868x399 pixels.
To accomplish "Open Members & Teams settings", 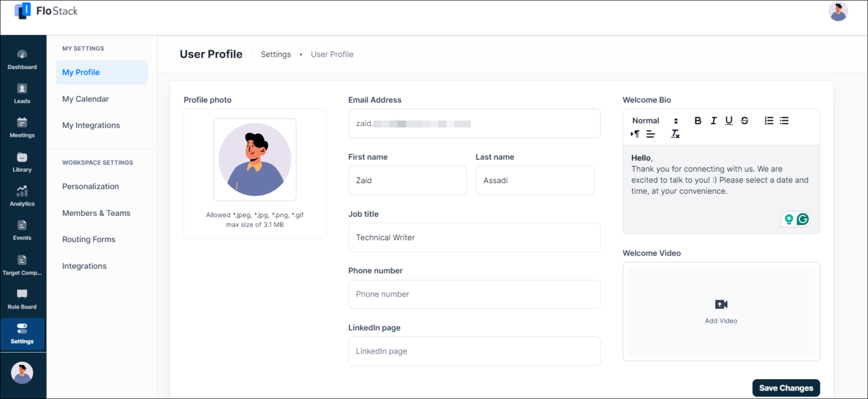I will tap(96, 212).
